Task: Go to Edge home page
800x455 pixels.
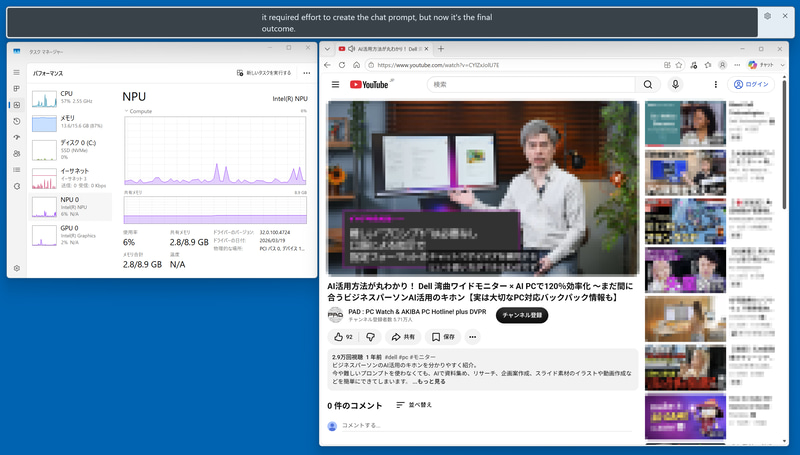Action: pos(356,65)
